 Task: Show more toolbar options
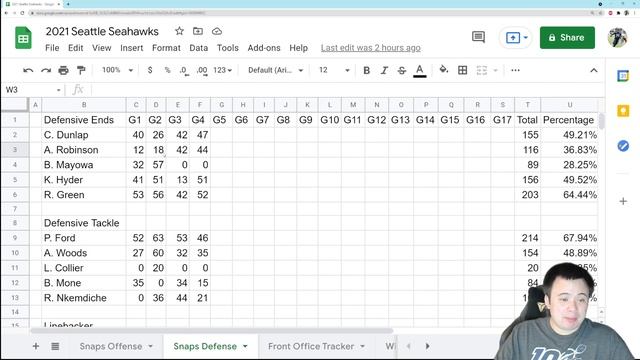515,70
